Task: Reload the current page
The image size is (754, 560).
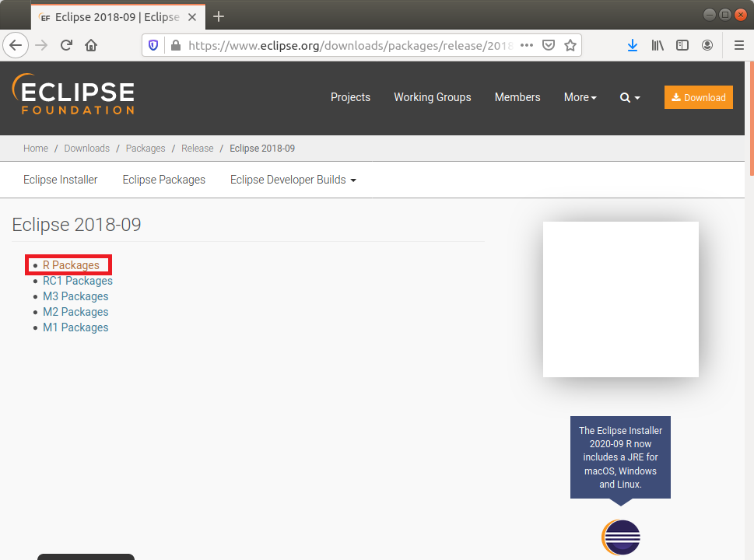Action: coord(66,45)
